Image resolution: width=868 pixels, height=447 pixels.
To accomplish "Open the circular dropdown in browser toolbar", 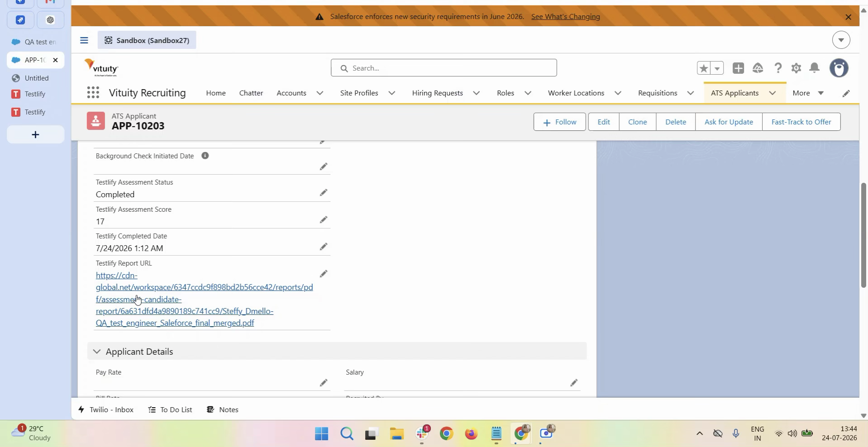I will [x=841, y=40].
